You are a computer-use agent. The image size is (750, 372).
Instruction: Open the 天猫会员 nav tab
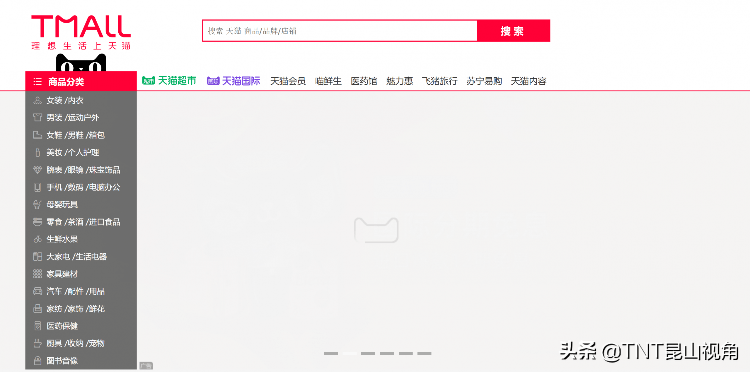click(288, 81)
